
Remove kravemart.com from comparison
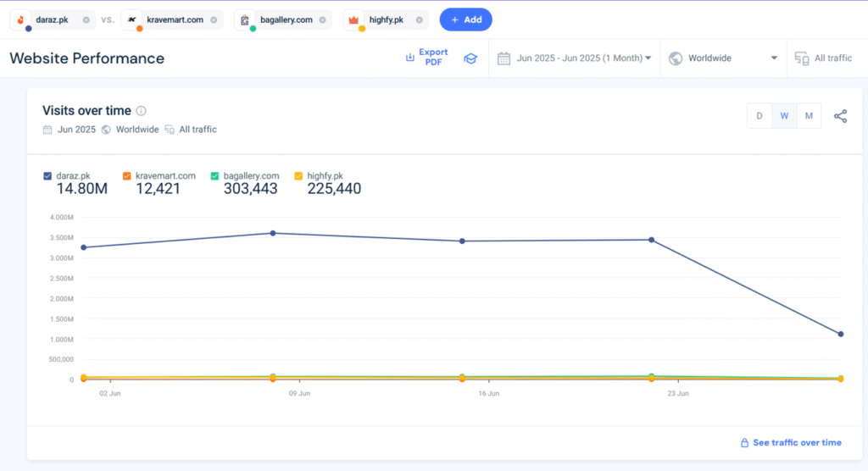(x=214, y=19)
